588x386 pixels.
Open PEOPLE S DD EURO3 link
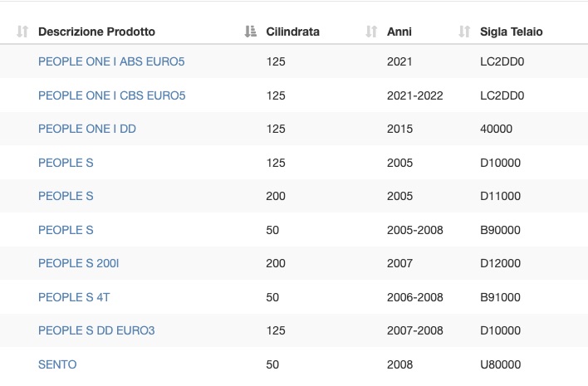tap(96, 330)
